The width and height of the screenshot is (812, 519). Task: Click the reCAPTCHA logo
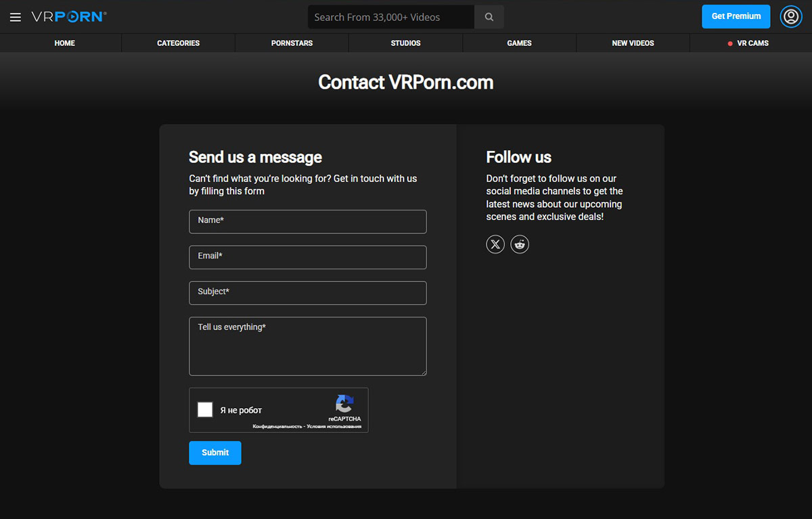tap(344, 404)
